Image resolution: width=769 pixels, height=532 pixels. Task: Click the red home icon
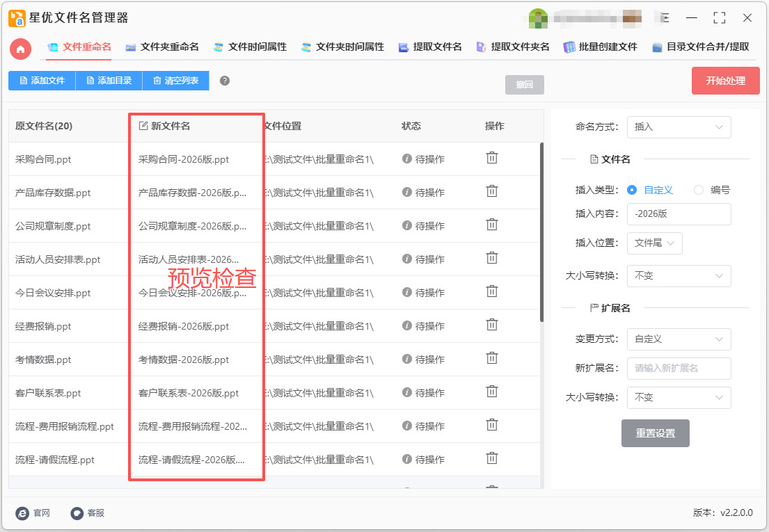click(21, 49)
